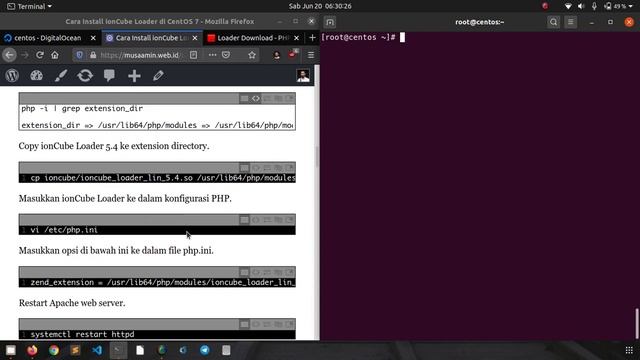This screenshot has width=640, height=360.
Task: Click first toolbar icon of cp ioncube block
Action: (x=244, y=168)
